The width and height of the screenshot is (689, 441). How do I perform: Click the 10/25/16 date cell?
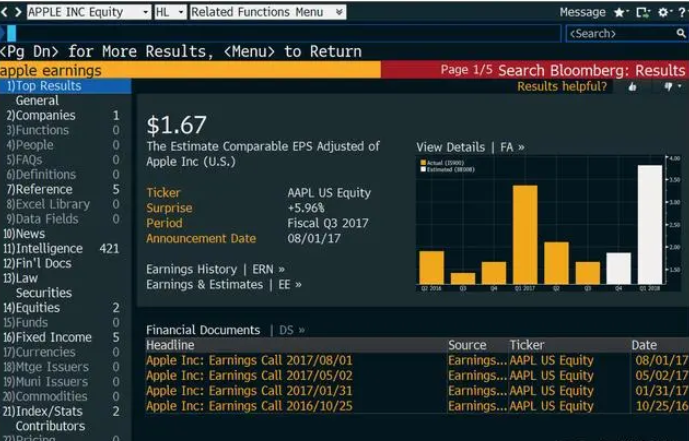(662, 406)
